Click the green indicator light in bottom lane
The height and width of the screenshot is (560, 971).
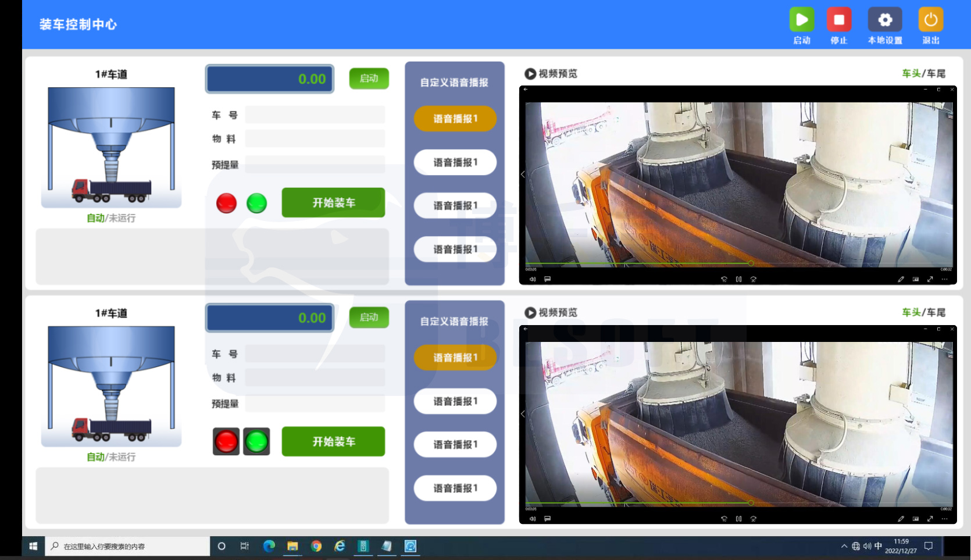[x=256, y=441]
